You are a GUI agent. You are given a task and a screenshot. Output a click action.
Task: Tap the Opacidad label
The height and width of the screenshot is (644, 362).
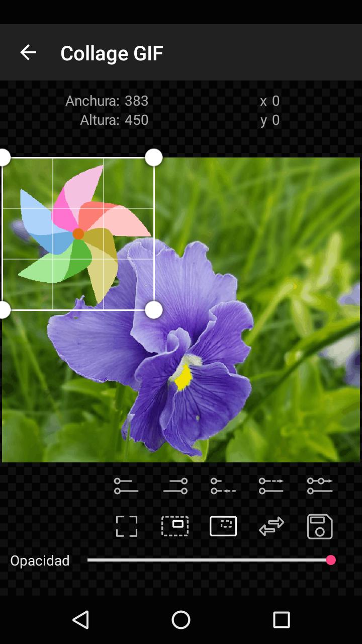40,560
